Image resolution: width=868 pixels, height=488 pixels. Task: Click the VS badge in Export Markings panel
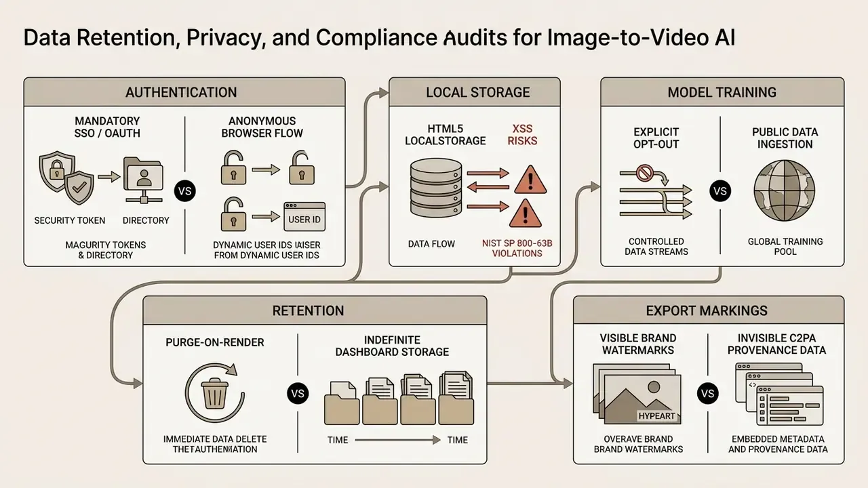coord(707,393)
